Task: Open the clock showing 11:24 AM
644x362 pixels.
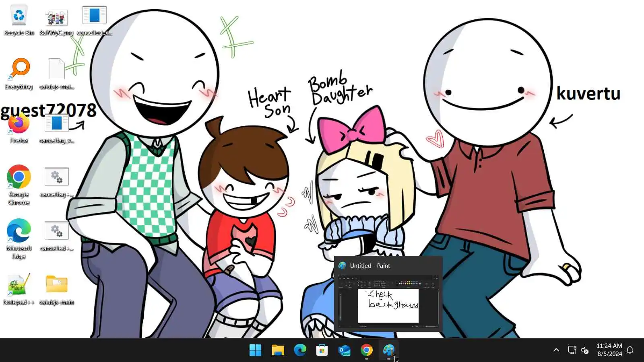Action: pos(609,350)
